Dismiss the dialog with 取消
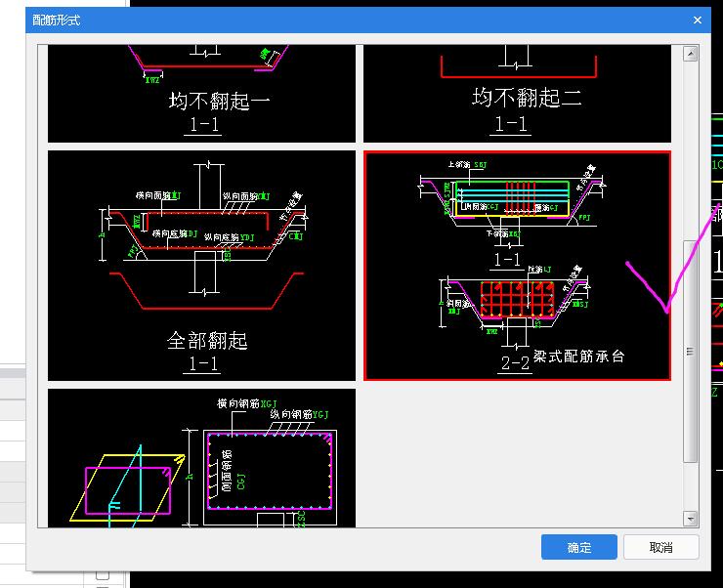Screen dimensions: 723x588 [660, 547]
